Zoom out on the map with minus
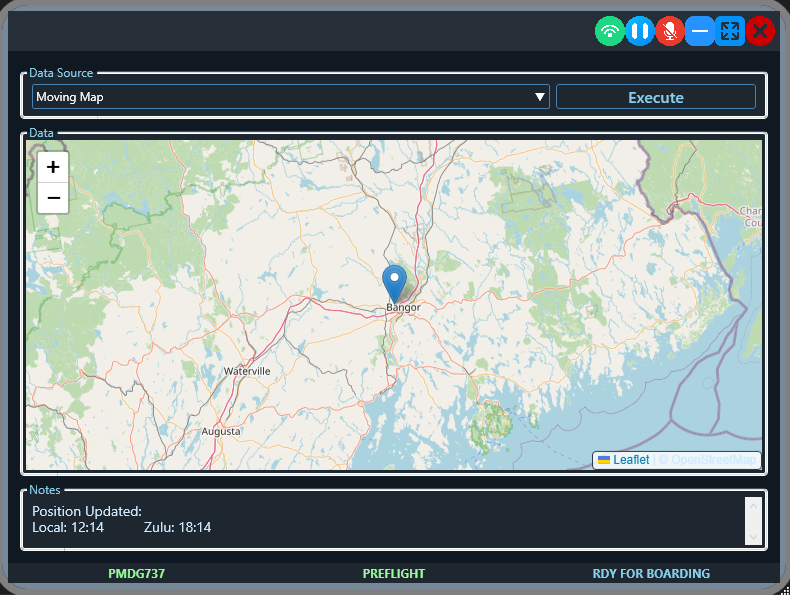Screen dimensions: 790x595 pos(53,198)
